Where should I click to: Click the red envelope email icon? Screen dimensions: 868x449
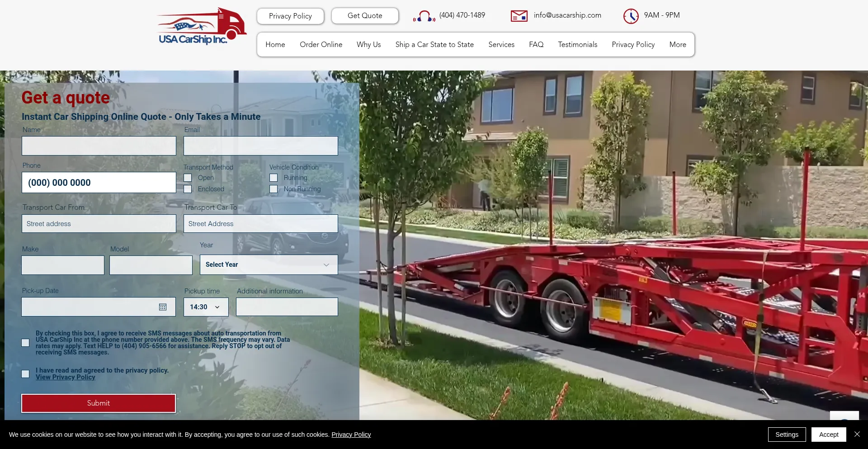pos(519,16)
